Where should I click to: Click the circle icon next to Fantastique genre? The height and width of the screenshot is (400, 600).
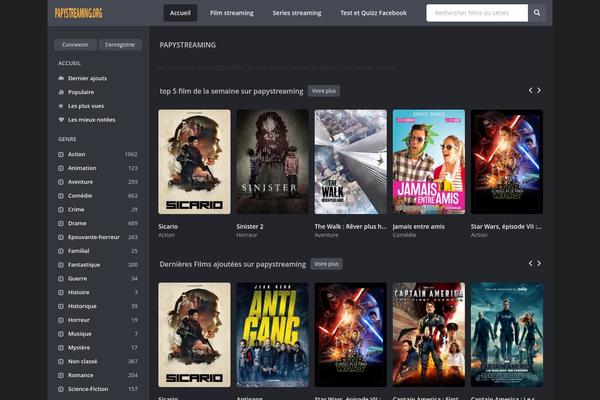coord(61,264)
